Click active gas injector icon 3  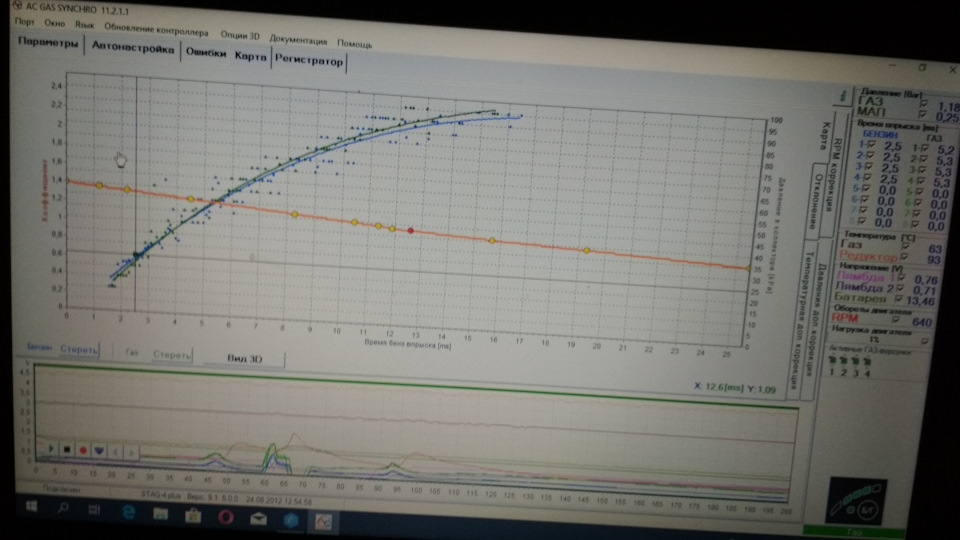click(855, 362)
